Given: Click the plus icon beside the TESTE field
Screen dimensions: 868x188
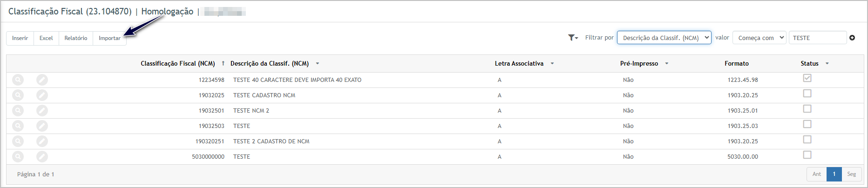Looking at the screenshot, I should (852, 38).
